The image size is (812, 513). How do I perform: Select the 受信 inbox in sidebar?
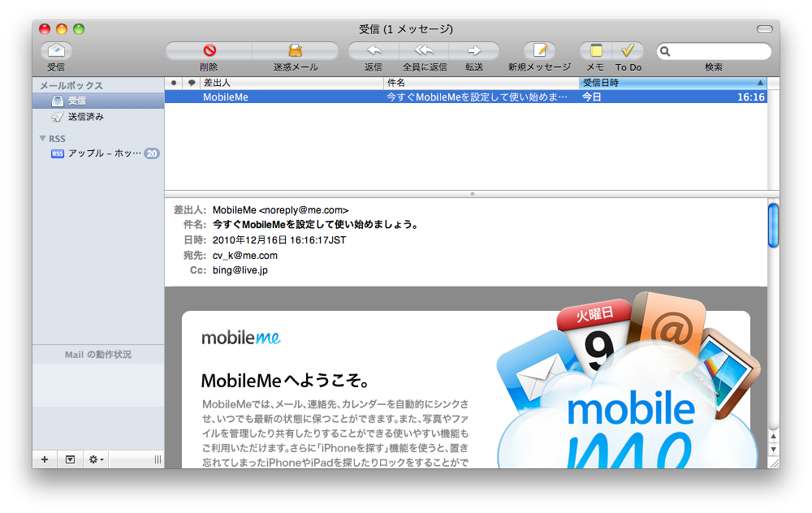tap(98, 101)
